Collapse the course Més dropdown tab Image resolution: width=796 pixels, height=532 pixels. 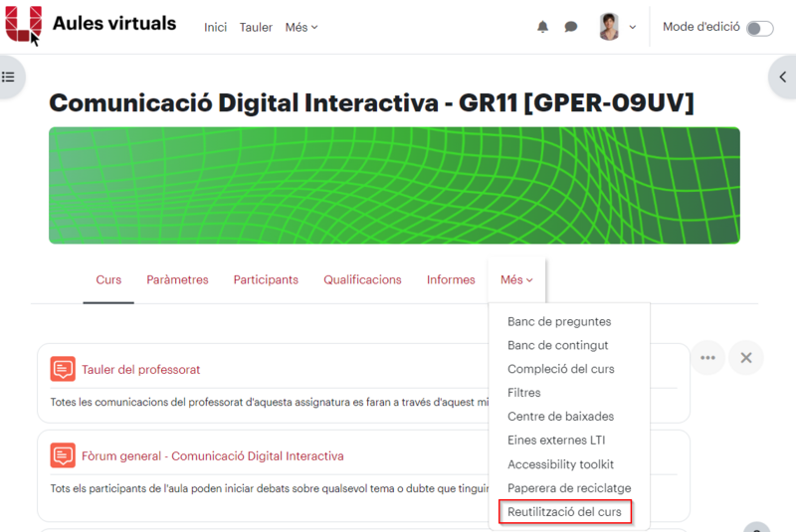516,280
